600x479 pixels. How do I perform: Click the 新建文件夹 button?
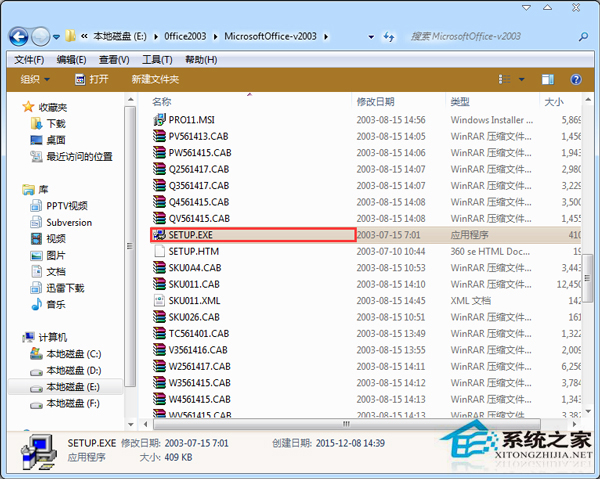[155, 79]
